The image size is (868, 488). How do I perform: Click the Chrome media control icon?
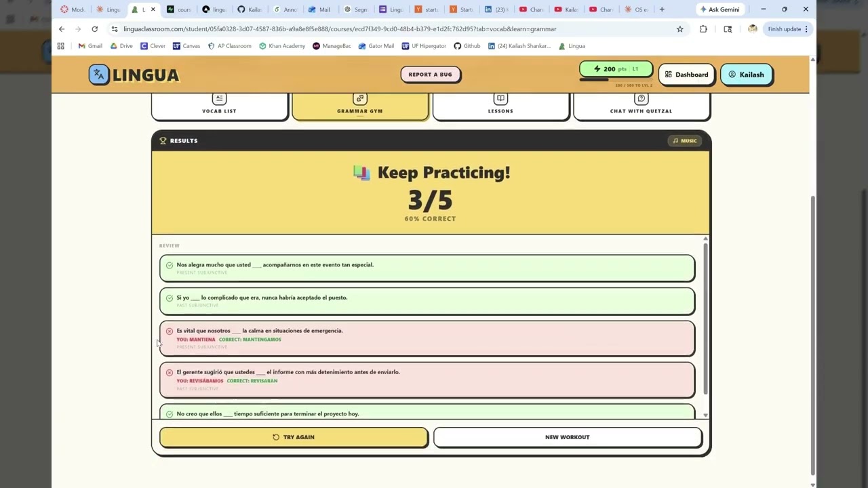pyautogui.click(x=728, y=29)
